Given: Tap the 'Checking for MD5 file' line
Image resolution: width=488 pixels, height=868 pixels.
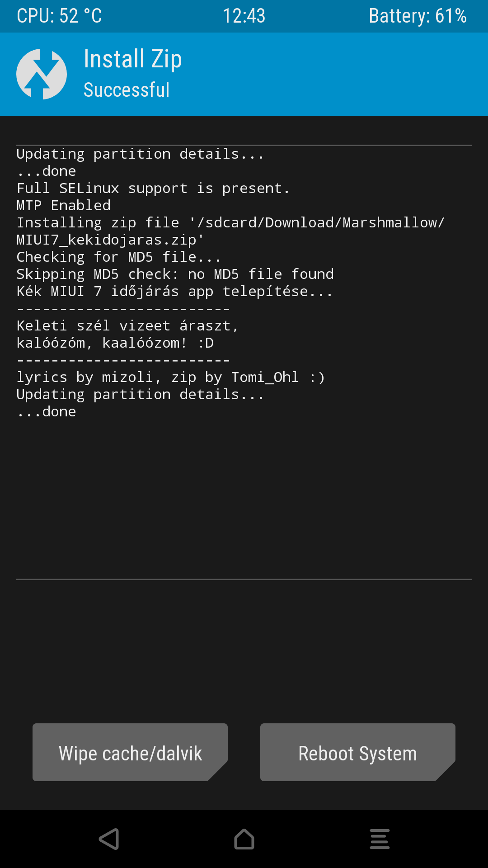Looking at the screenshot, I should coord(119,257).
